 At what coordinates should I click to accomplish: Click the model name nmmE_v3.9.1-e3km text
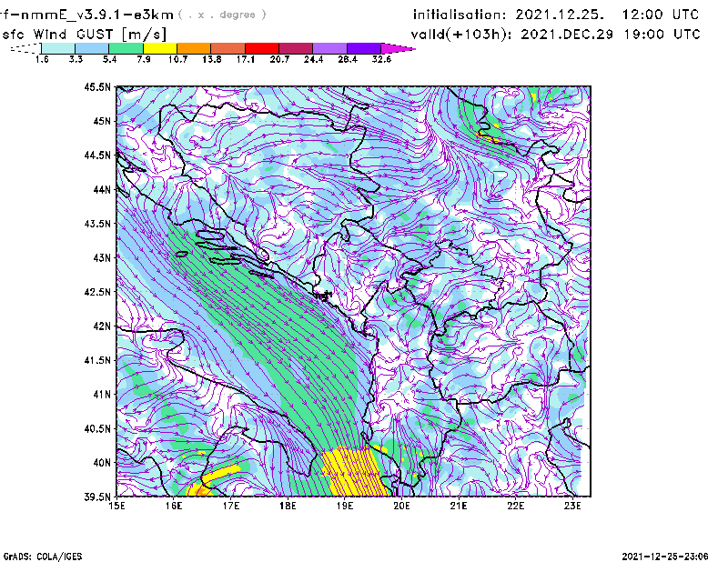tap(97, 15)
